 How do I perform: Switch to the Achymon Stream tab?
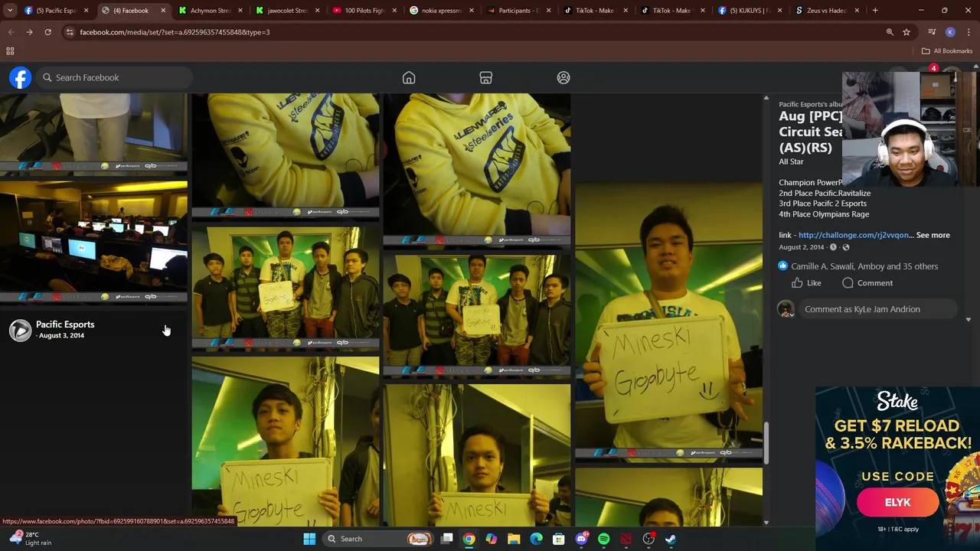pyautogui.click(x=209, y=11)
